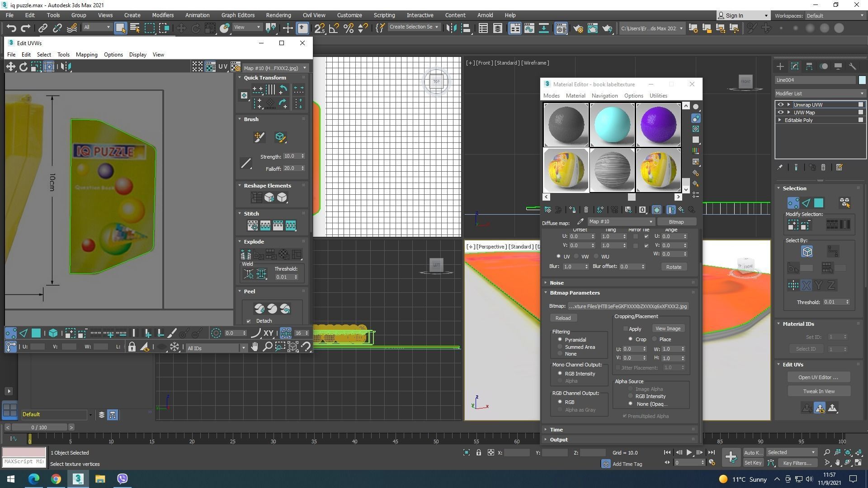Viewport: 868px width, 488px height.
Task: Click Open UV Editor button
Action: click(x=818, y=377)
